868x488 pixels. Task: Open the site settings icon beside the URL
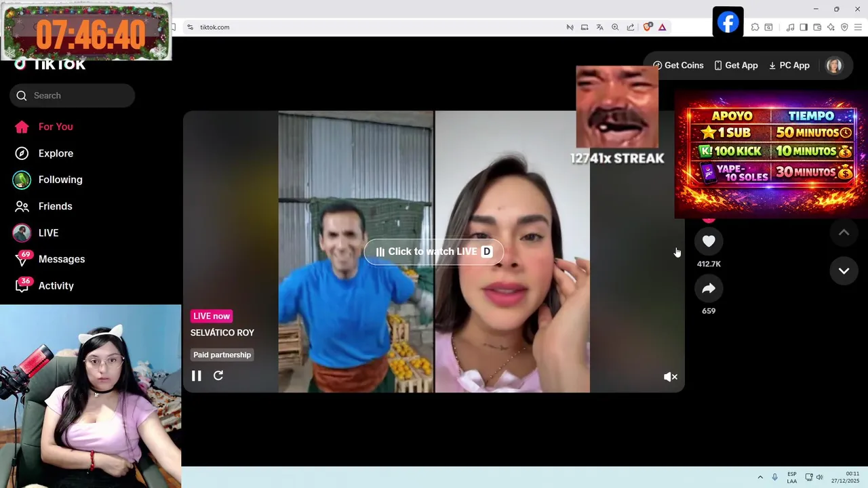[x=191, y=27]
